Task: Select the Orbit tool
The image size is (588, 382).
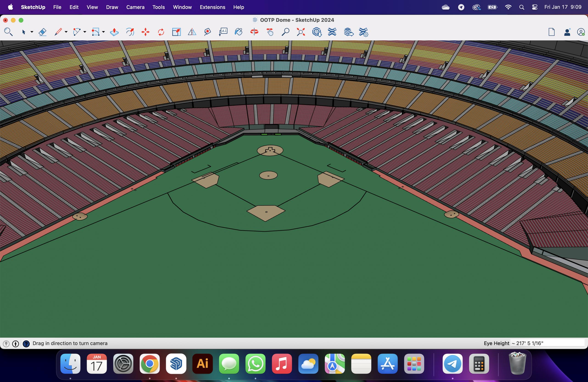Action: (x=254, y=32)
